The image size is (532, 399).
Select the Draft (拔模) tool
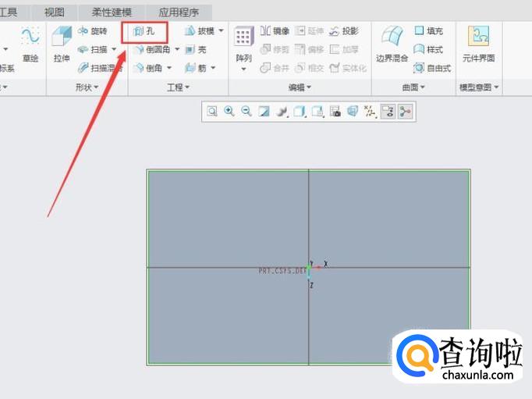(200, 31)
